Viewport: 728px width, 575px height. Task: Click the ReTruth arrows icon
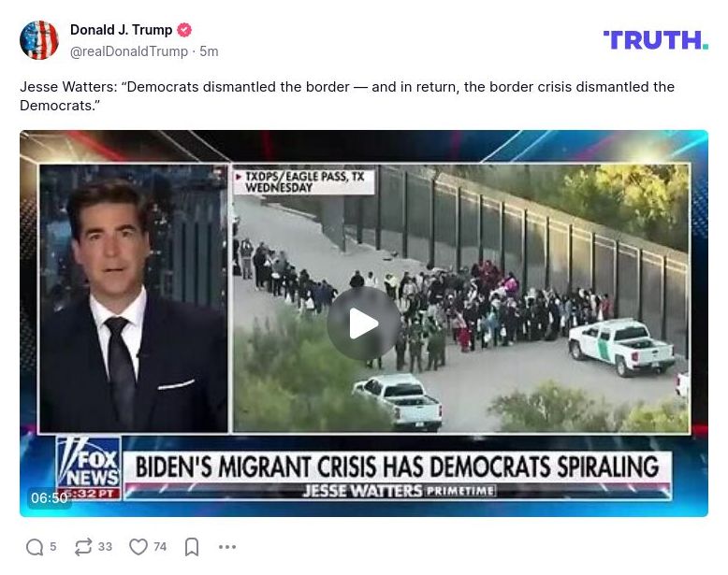pos(83,547)
